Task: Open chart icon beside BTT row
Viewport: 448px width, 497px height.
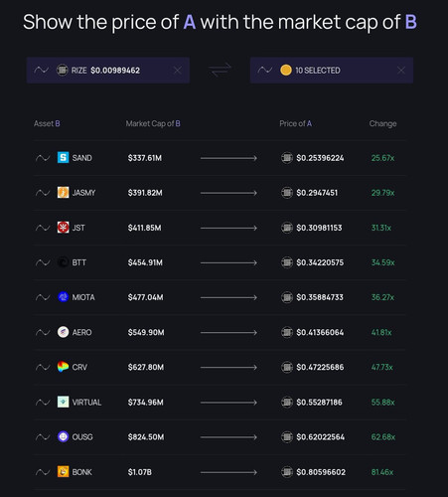Action: tap(43, 262)
